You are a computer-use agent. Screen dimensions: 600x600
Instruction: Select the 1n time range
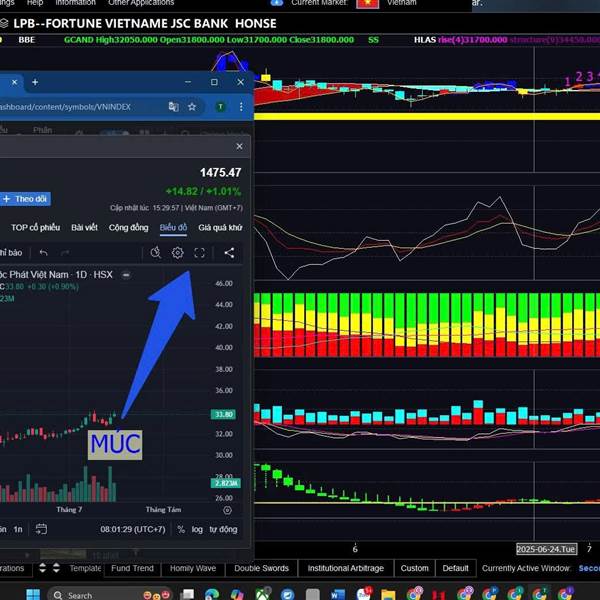18,529
